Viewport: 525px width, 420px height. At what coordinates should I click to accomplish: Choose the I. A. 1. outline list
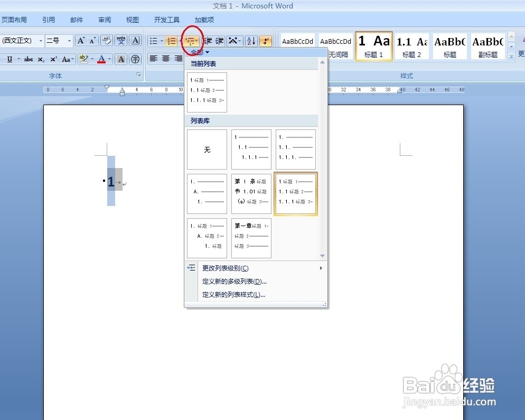[x=207, y=194]
